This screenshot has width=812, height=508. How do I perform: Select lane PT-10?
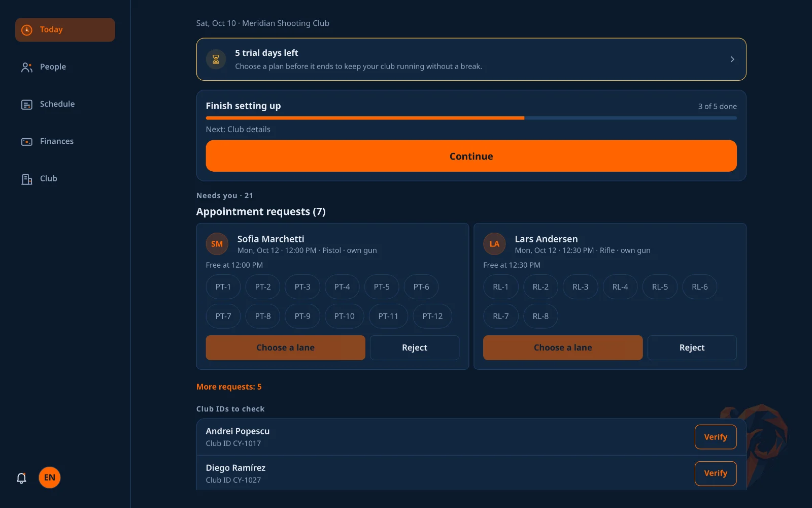pos(344,316)
